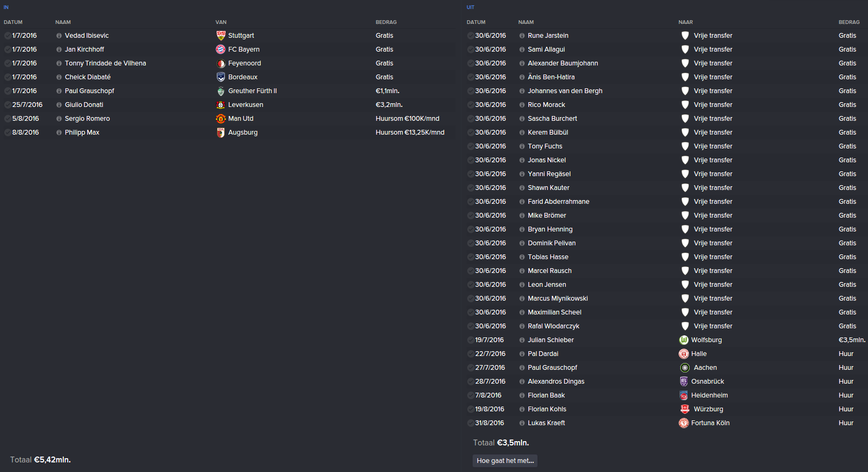868x472 pixels.
Task: Click the Leverkusen club badge
Action: point(221,105)
